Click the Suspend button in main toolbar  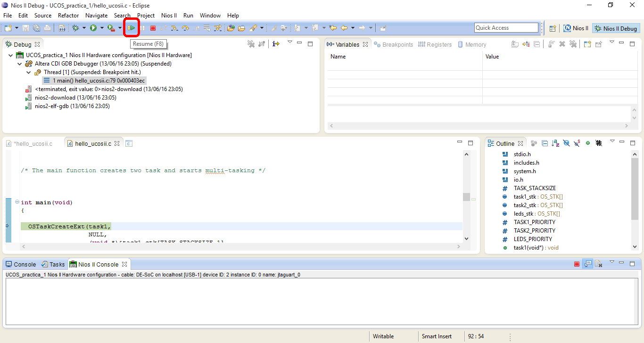[142, 28]
